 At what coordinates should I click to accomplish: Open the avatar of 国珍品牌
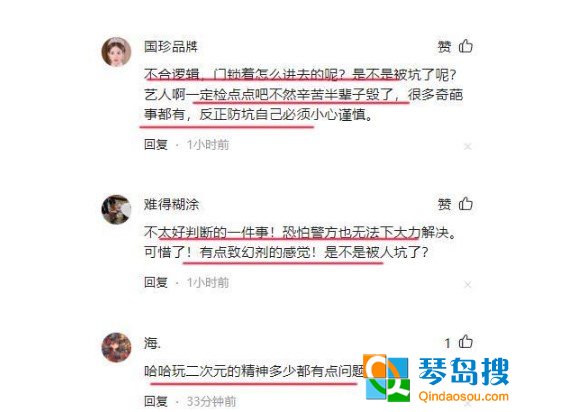[116, 52]
